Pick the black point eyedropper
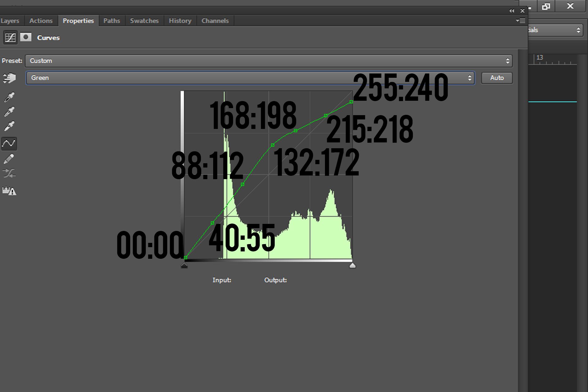588x392 pixels. (9, 97)
